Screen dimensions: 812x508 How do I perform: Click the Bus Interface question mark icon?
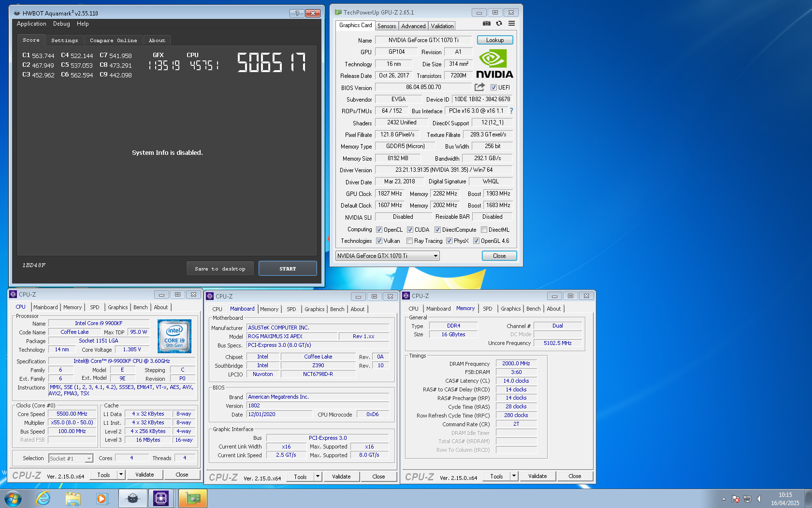(x=511, y=111)
